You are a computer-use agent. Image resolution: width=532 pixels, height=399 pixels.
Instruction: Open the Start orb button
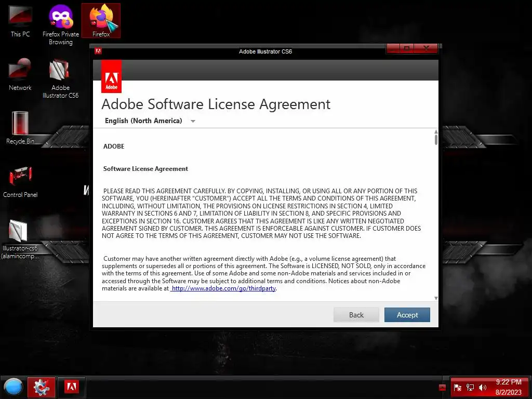pyautogui.click(x=13, y=387)
